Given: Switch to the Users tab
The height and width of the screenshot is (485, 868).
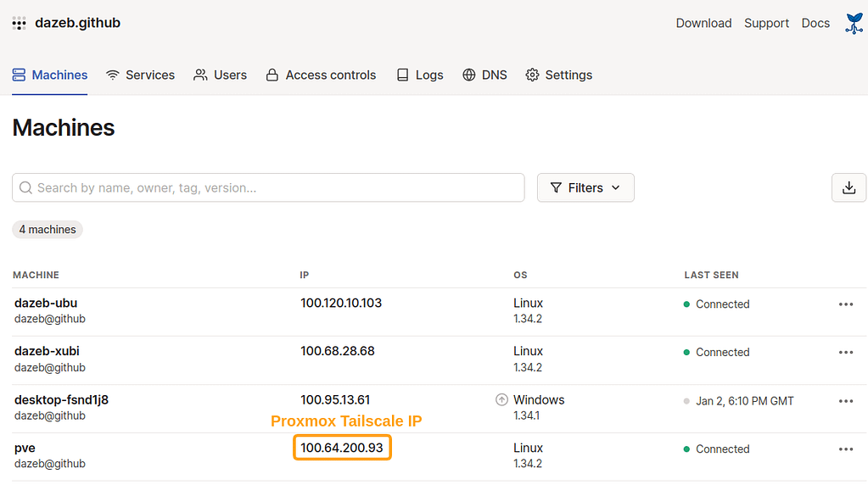Looking at the screenshot, I should 220,75.
